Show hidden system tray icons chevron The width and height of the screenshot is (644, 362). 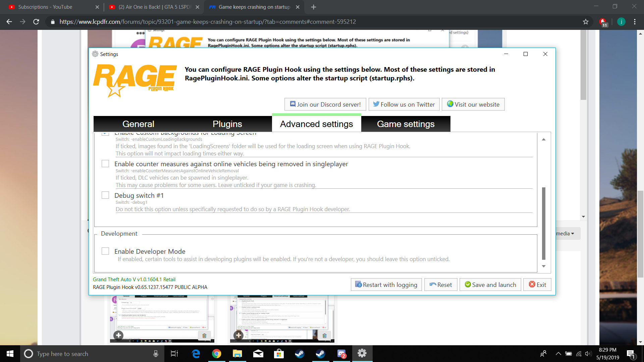(558, 354)
